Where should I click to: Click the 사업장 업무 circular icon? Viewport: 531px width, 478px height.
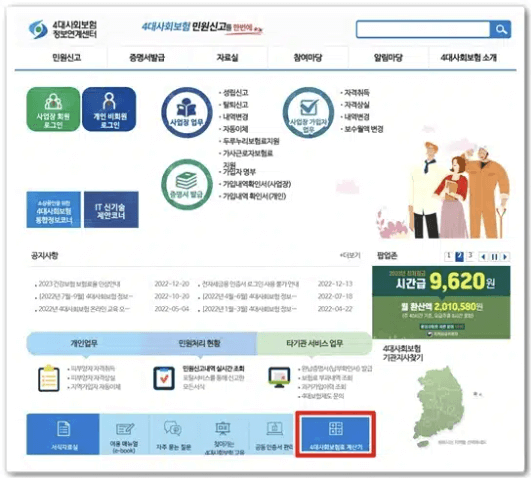click(187, 112)
